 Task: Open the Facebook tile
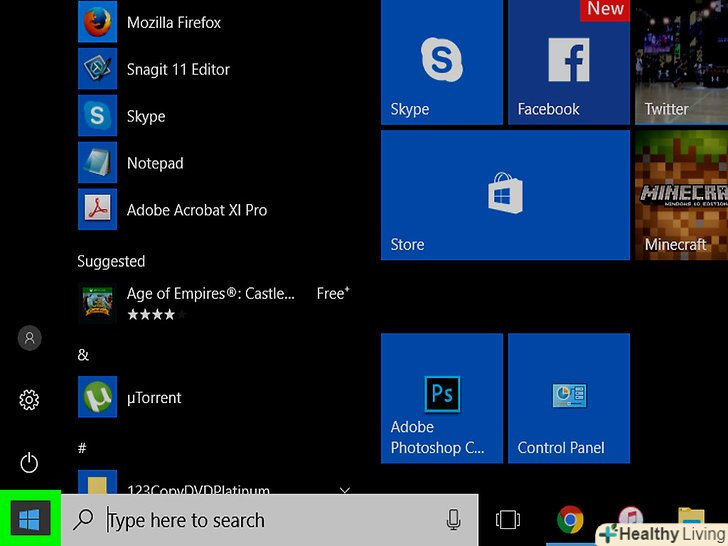point(568,62)
